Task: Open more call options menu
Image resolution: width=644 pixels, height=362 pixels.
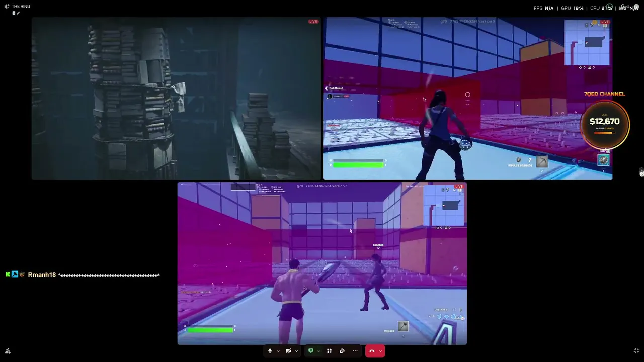Action: (355, 351)
